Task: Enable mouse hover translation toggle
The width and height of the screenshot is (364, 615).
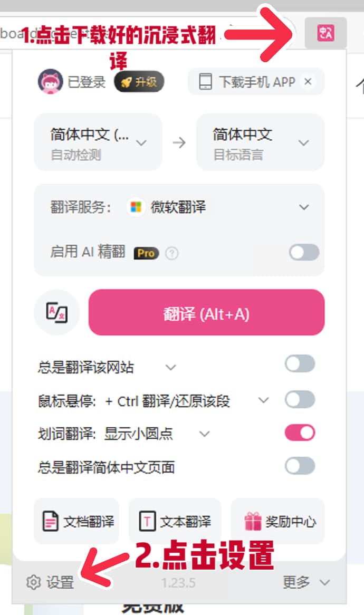Action: coord(300,400)
